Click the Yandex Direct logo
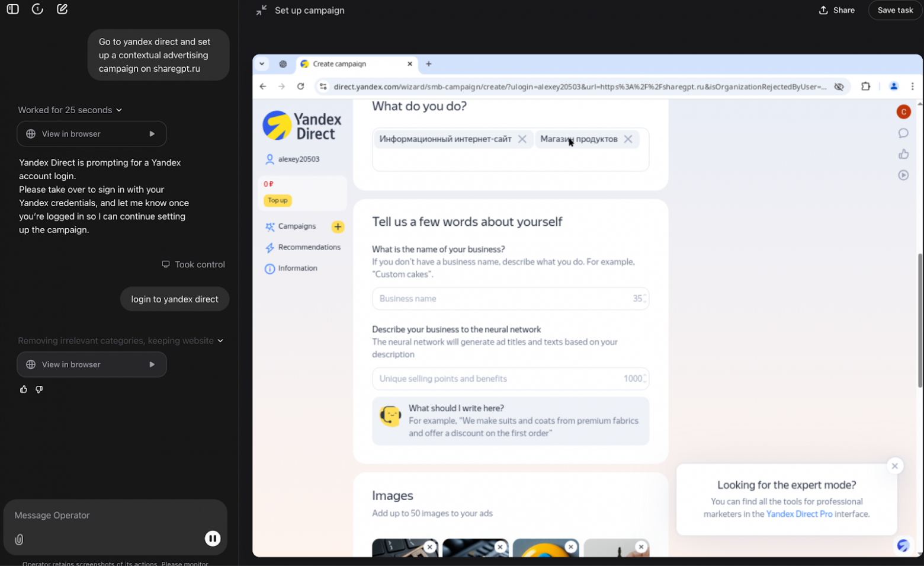 point(302,126)
